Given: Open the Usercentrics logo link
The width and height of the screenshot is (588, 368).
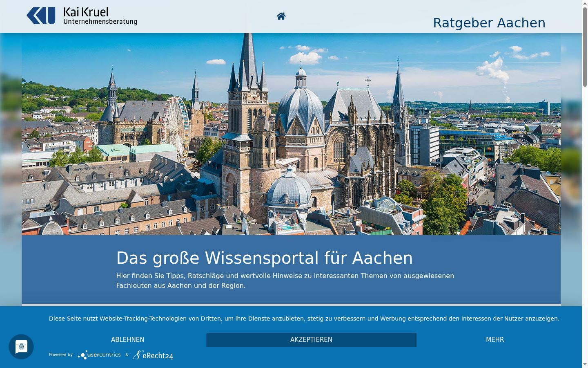Looking at the screenshot, I should (99, 355).
